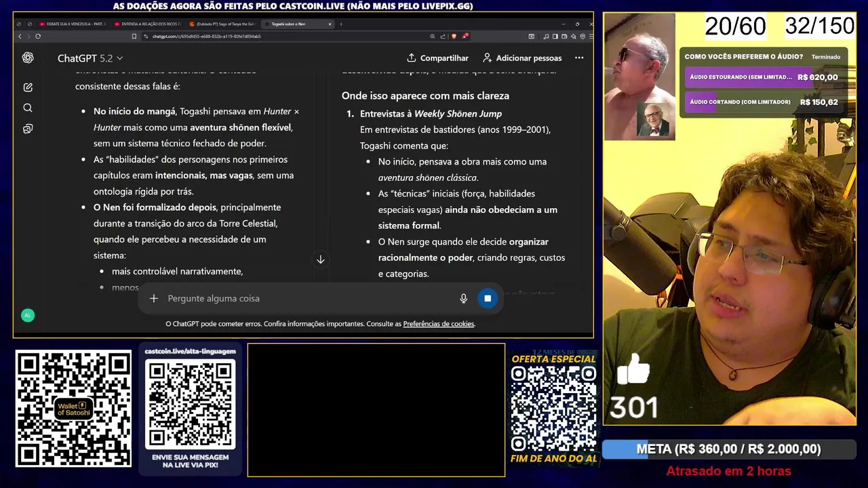The height and width of the screenshot is (488, 868).
Task: Switch to the DEBATE EUA X VENEZUELA tab
Action: [73, 24]
